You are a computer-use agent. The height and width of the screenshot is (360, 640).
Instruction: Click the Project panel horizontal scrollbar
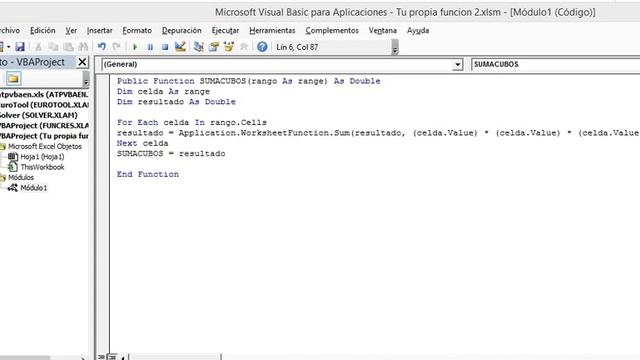point(44,358)
